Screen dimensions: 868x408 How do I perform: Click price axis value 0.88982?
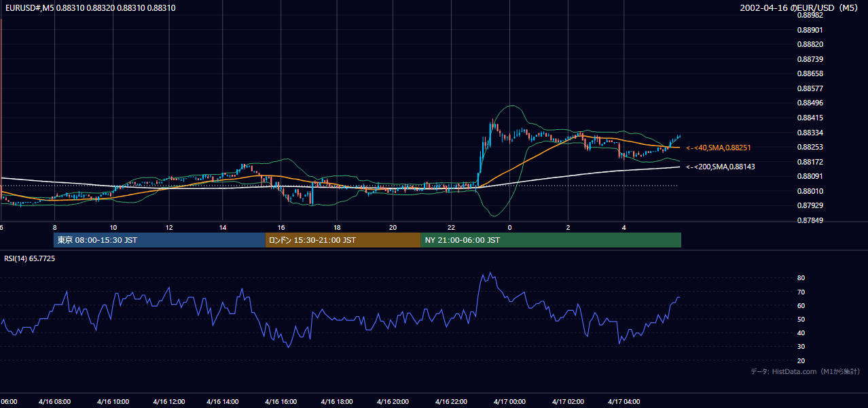pyautogui.click(x=809, y=15)
